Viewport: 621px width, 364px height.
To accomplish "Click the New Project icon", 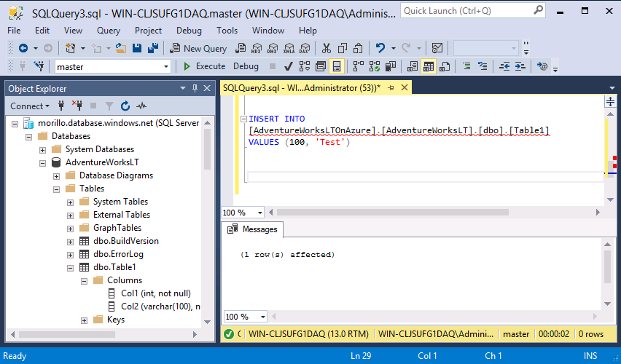I will click(71, 48).
